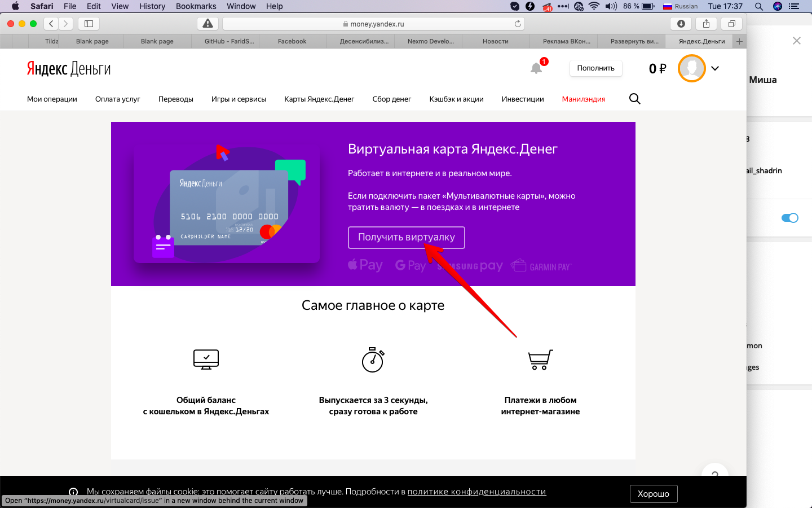Open the политике конфиденциальности link
The width and height of the screenshot is (812, 508).
[x=476, y=492]
